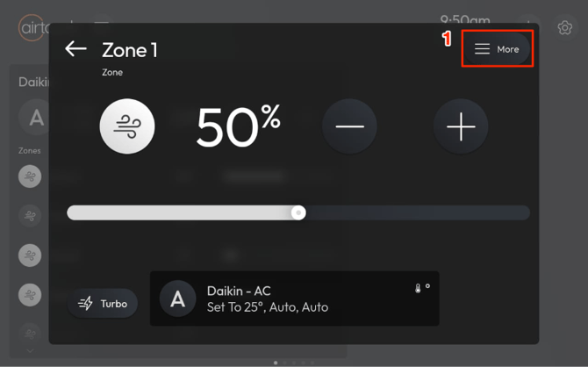
Task: Go back using the arrow beside Zone 1
Action: [x=75, y=49]
